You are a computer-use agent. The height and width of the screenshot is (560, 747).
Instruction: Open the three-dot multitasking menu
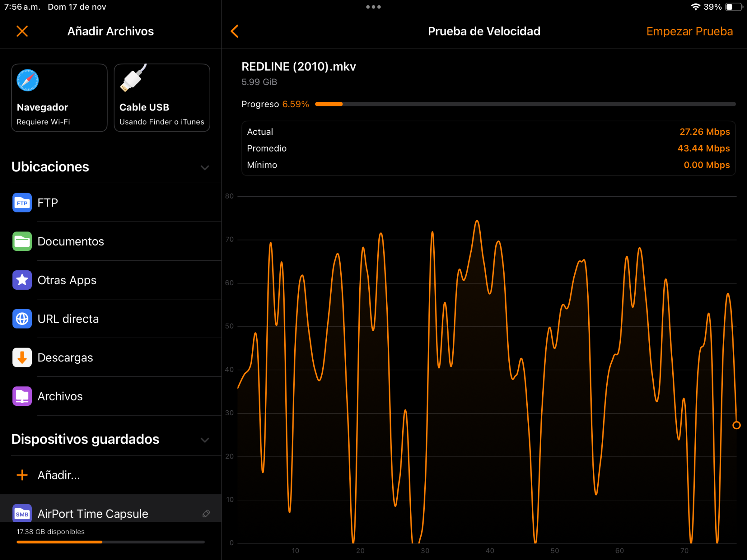373,7
